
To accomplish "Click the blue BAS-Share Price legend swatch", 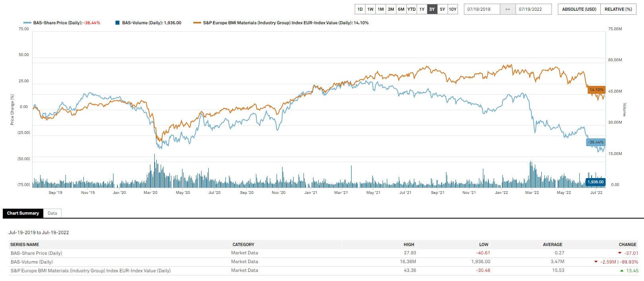I will pos(27,23).
